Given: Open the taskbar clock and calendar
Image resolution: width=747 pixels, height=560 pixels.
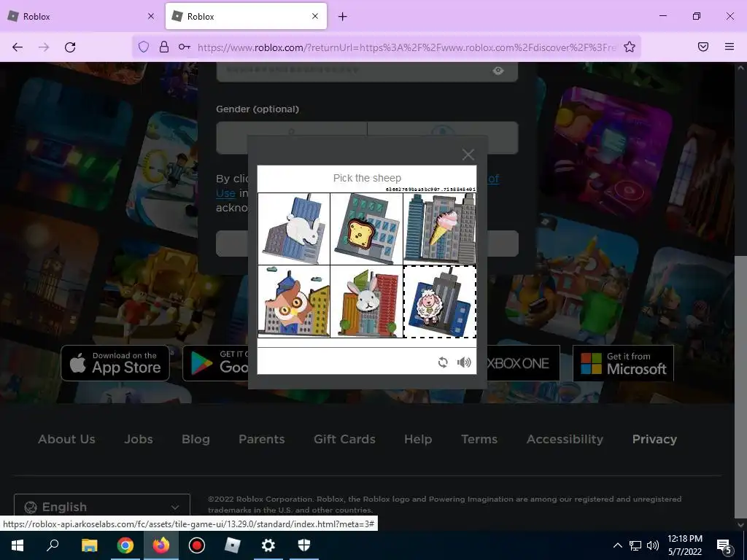Looking at the screenshot, I should click(x=684, y=545).
